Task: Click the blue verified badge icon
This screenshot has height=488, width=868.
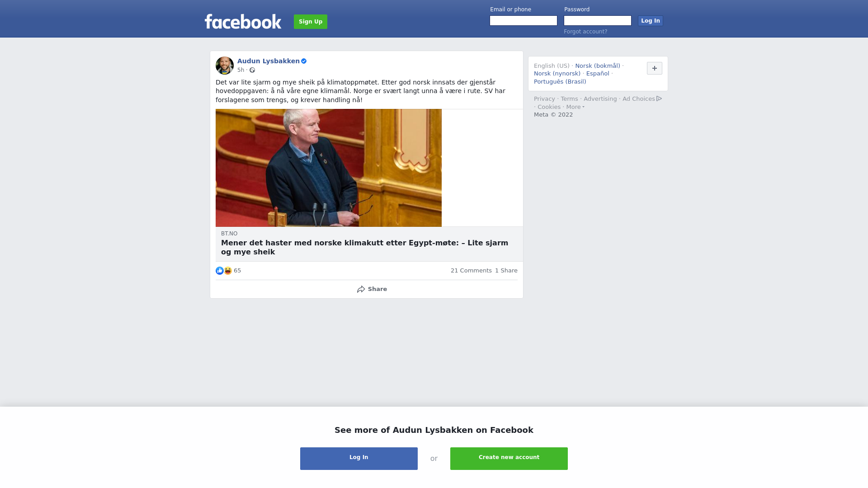Action: 304,61
